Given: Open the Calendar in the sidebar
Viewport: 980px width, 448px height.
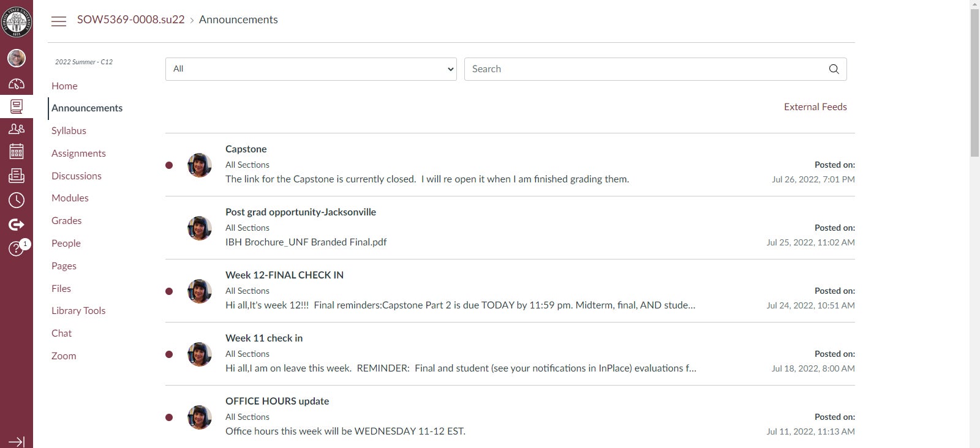Looking at the screenshot, I should (x=17, y=151).
